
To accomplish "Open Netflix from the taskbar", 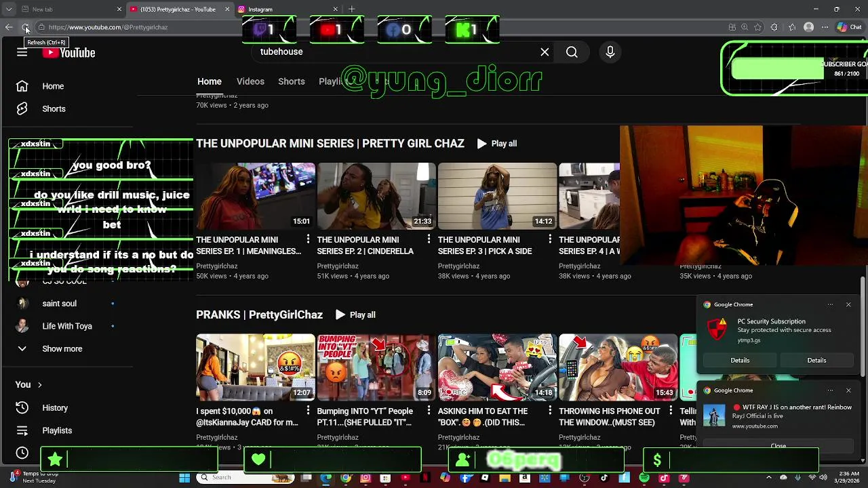I will [x=425, y=478].
